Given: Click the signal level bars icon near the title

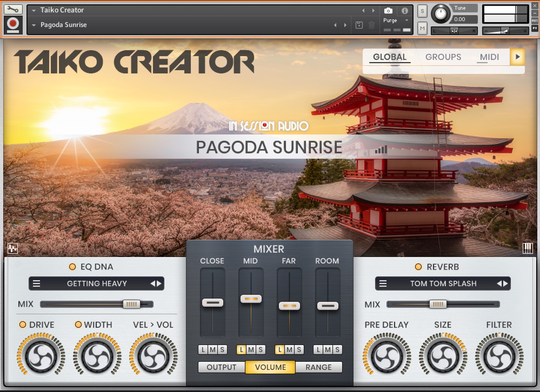Looking at the screenshot, I should (381, 150).
